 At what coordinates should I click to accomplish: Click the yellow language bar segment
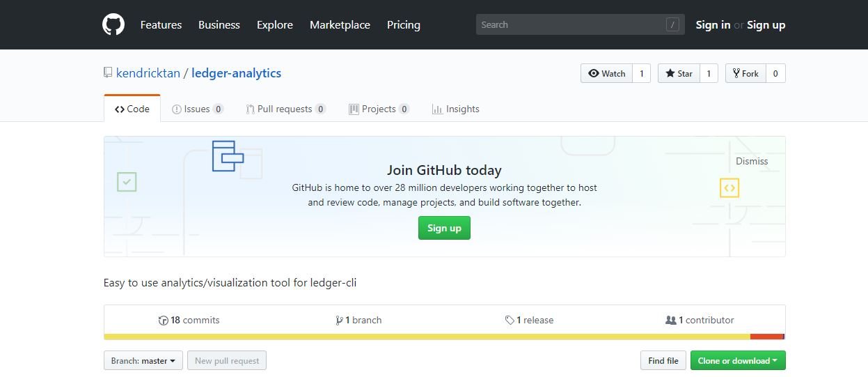(427, 337)
